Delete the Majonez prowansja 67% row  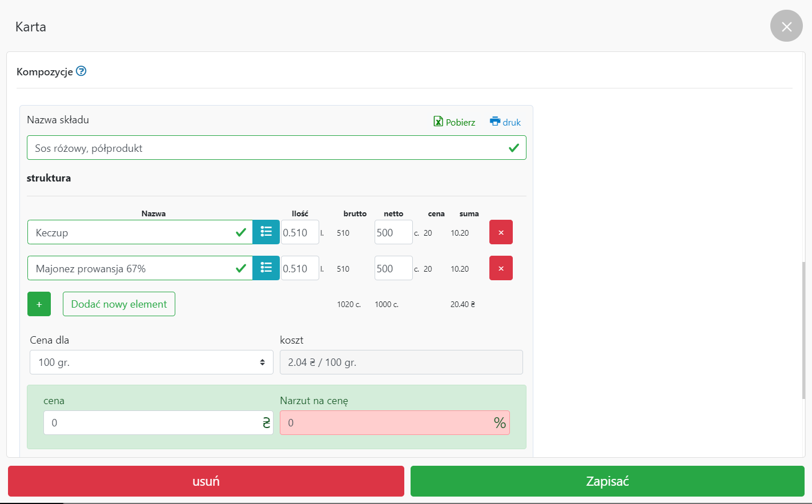501,268
